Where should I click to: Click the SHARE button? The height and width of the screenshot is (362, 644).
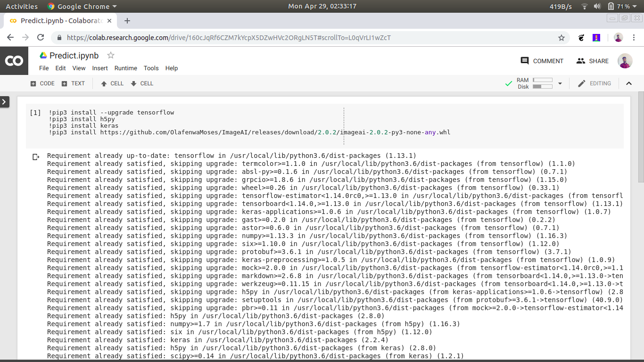pos(593,61)
